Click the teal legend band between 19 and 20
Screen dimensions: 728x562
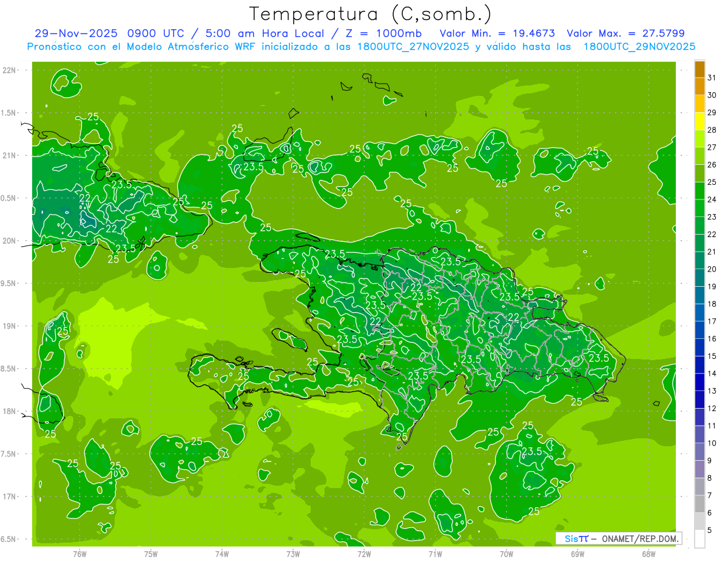(699, 278)
